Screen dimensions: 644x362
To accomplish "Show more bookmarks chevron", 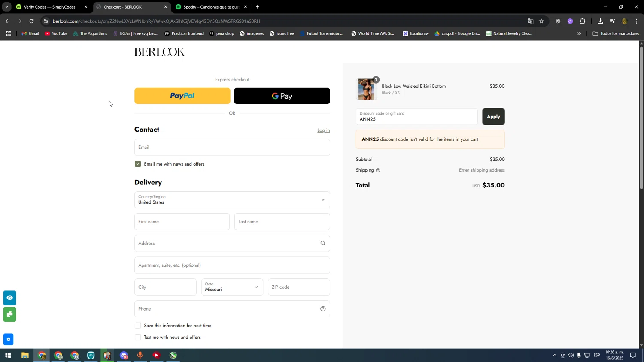I will coord(579,33).
